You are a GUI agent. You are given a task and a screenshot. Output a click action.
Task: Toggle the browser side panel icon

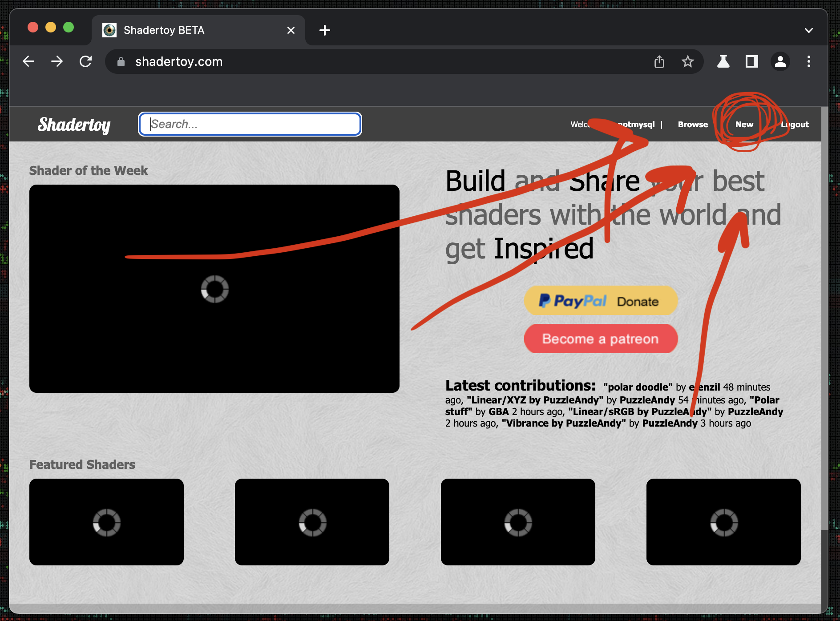tap(752, 61)
